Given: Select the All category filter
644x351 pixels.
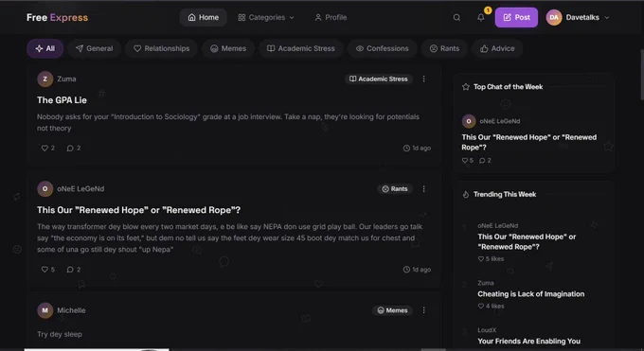Looking at the screenshot, I should pyautogui.click(x=45, y=48).
